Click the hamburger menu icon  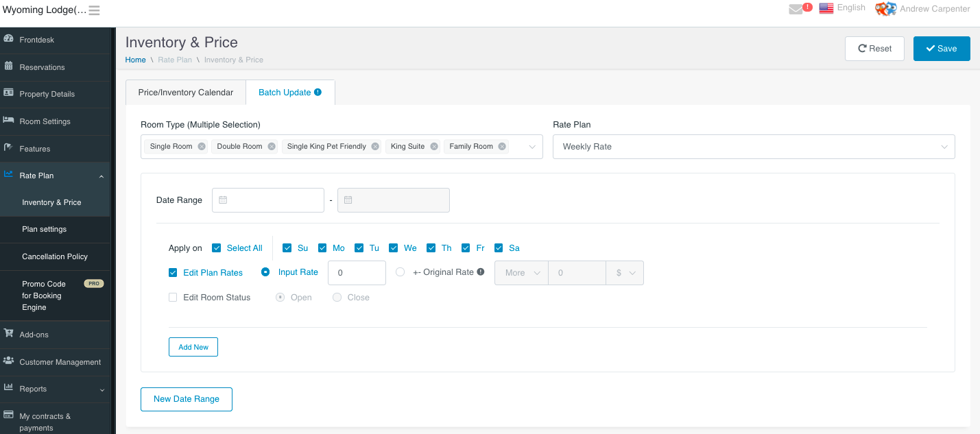pyautogui.click(x=94, y=10)
